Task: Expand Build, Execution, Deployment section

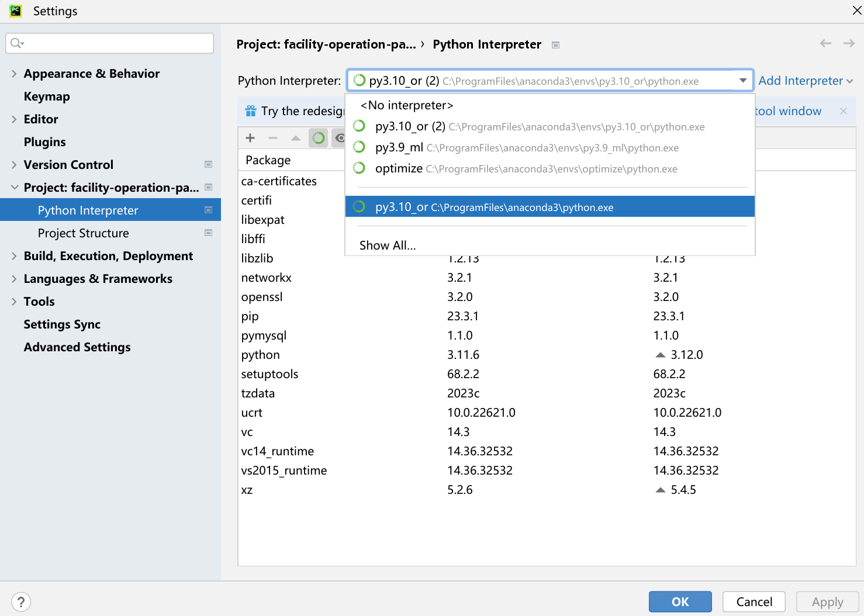Action: 14,256
